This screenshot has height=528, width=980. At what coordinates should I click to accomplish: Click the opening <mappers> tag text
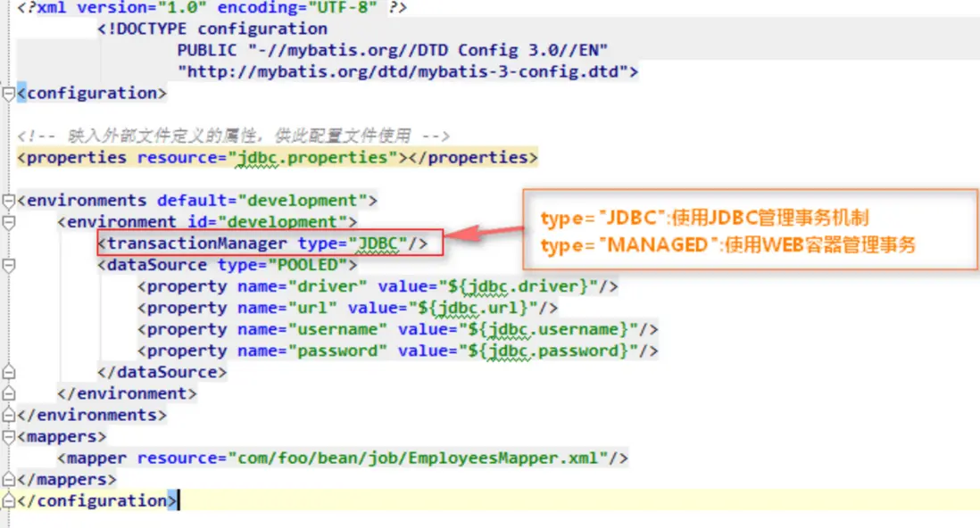(62, 437)
